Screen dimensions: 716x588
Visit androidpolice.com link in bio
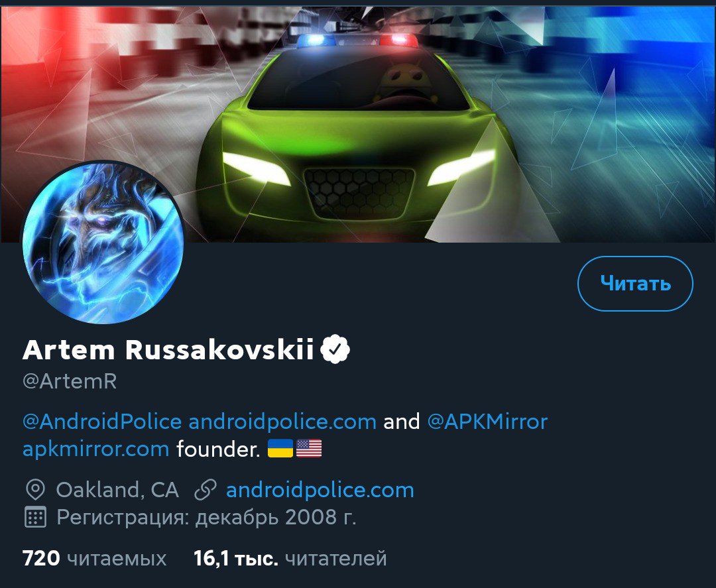coord(282,422)
